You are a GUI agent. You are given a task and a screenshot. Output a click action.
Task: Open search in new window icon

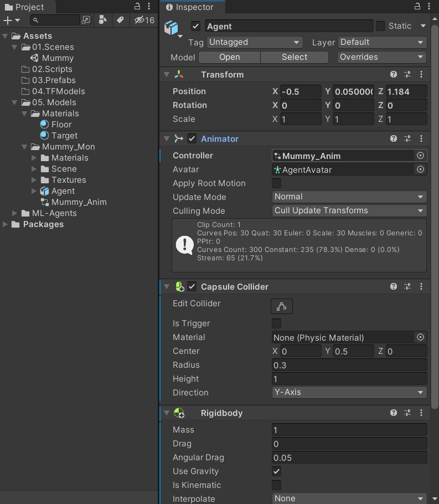point(86,20)
